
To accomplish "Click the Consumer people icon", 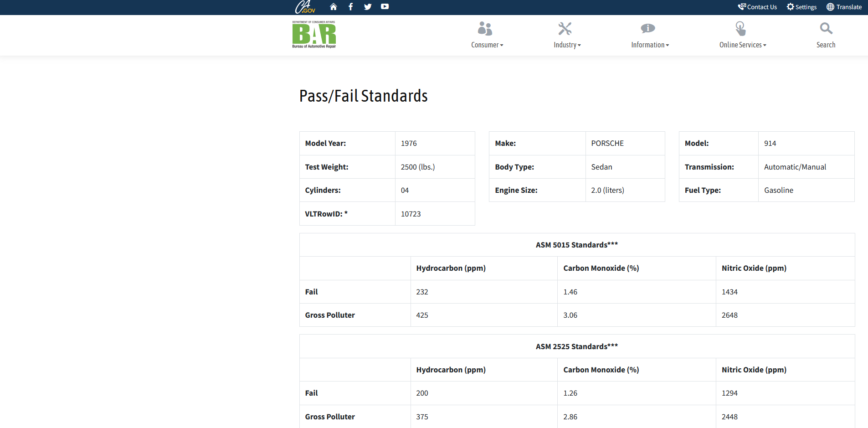I will click(485, 29).
